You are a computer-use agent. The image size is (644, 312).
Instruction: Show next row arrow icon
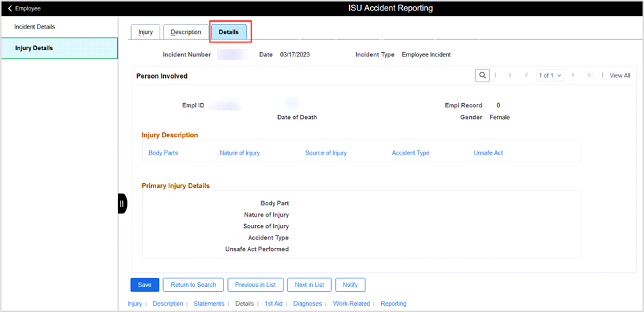574,75
